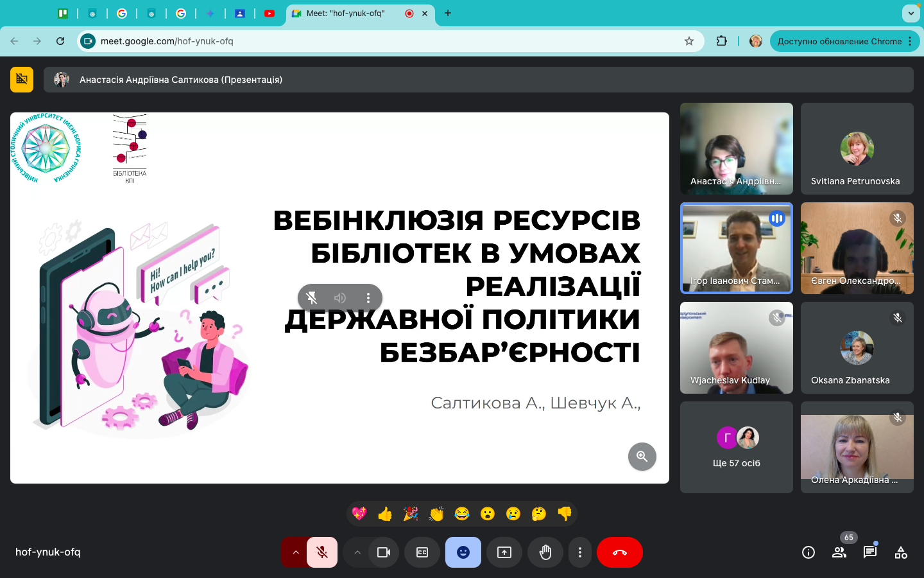Expand audio settings arrow beside microphone
This screenshot has height=578, width=924.
tap(296, 552)
